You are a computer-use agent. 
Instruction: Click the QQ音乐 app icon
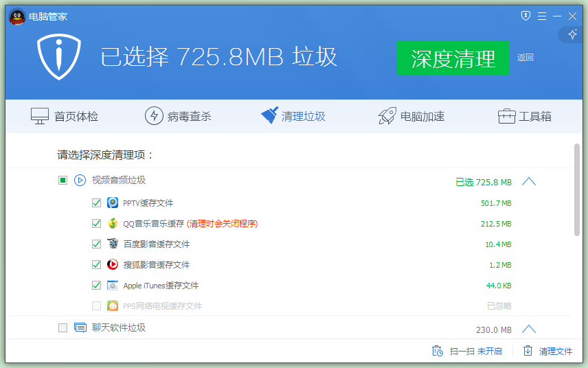113,223
